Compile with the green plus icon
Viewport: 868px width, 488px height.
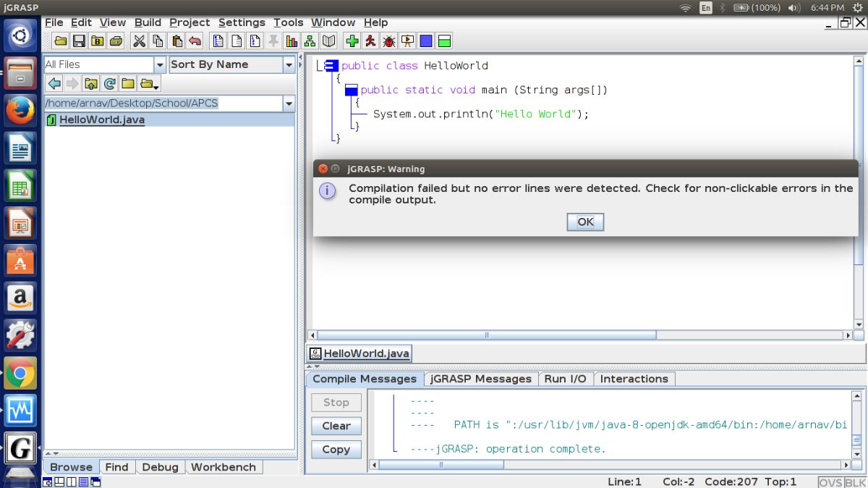(352, 41)
